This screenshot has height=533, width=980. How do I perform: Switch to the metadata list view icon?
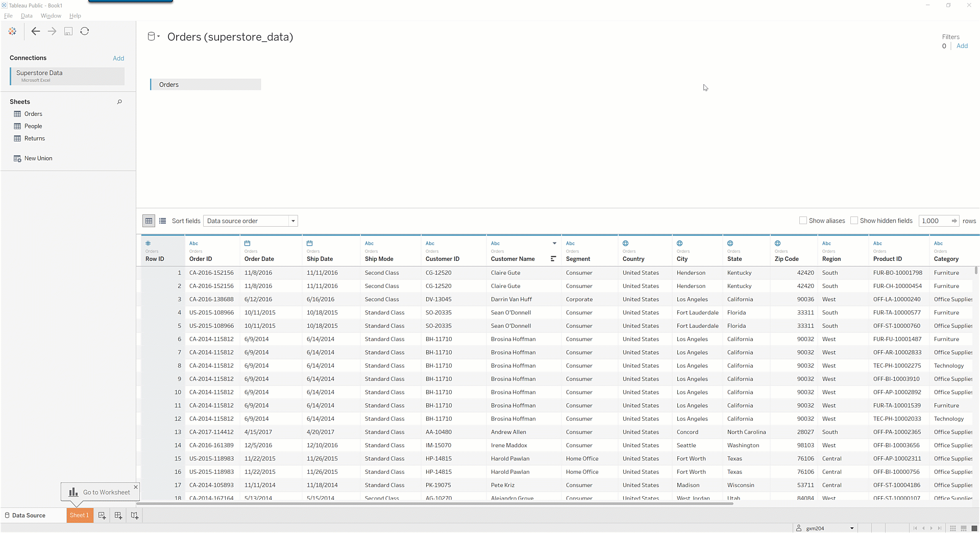click(162, 221)
